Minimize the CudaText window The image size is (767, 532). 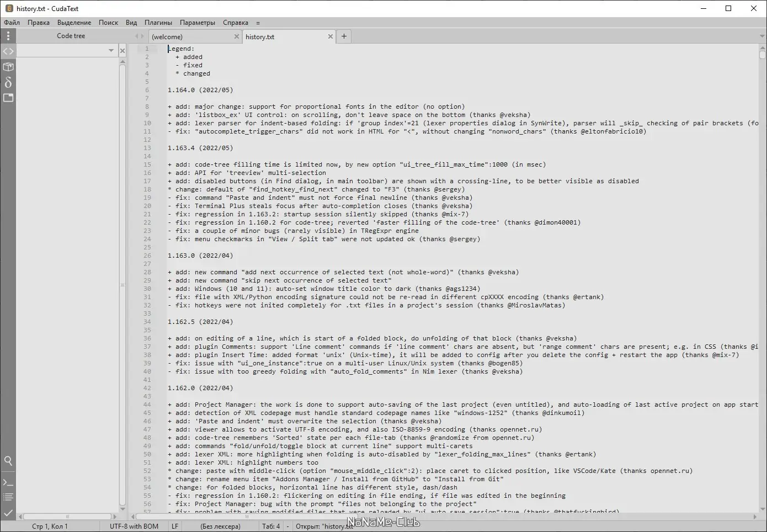coord(704,8)
